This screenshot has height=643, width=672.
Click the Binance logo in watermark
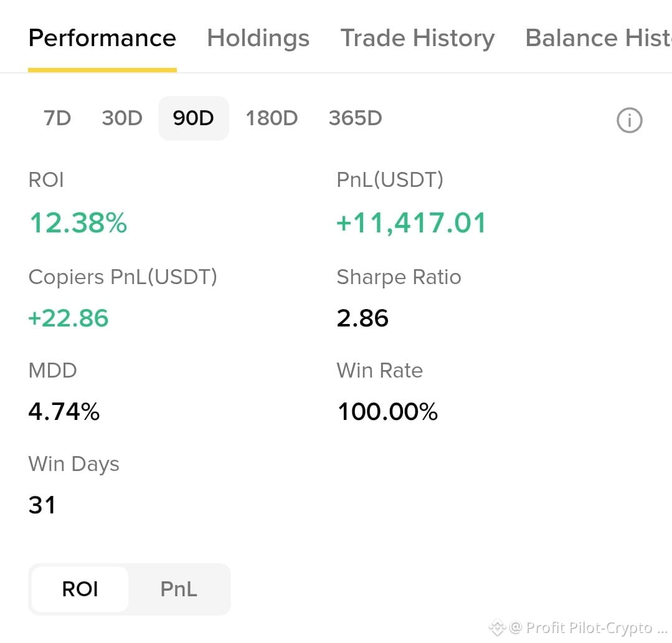tap(497, 628)
